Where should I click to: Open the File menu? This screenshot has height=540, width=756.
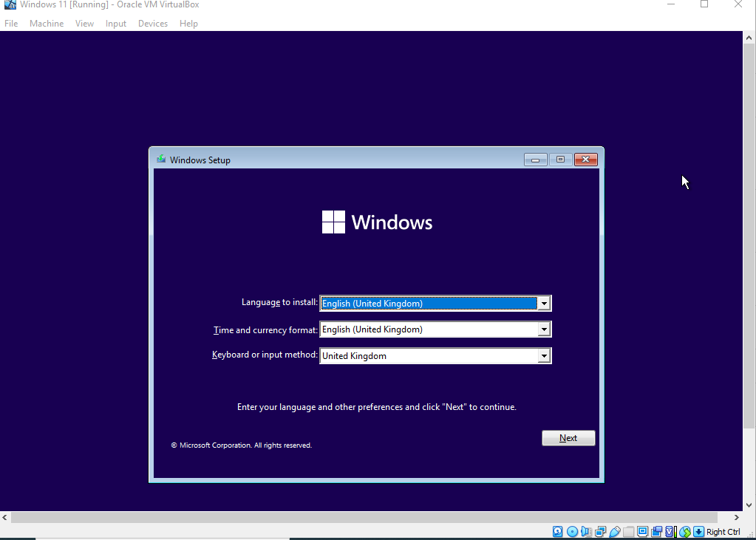tap(11, 23)
